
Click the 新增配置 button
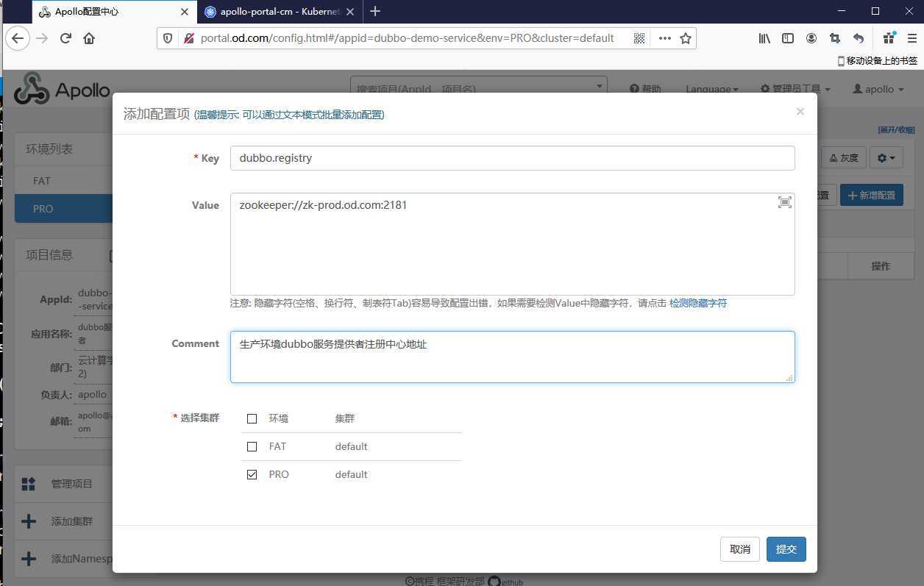click(872, 195)
